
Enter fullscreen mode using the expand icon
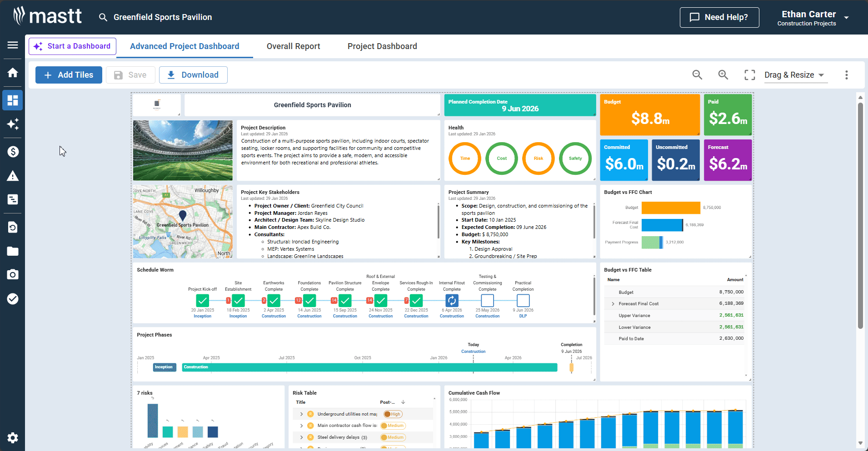coord(749,74)
